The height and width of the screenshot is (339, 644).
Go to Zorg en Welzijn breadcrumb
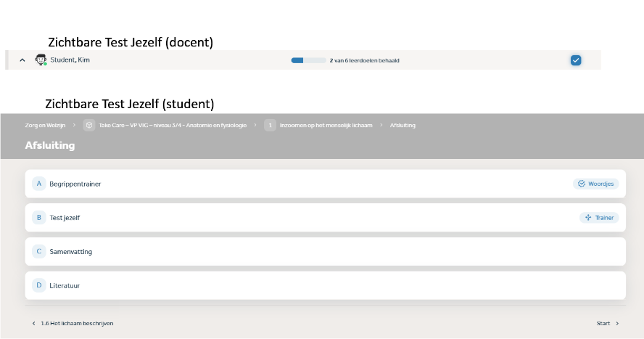[x=45, y=126]
